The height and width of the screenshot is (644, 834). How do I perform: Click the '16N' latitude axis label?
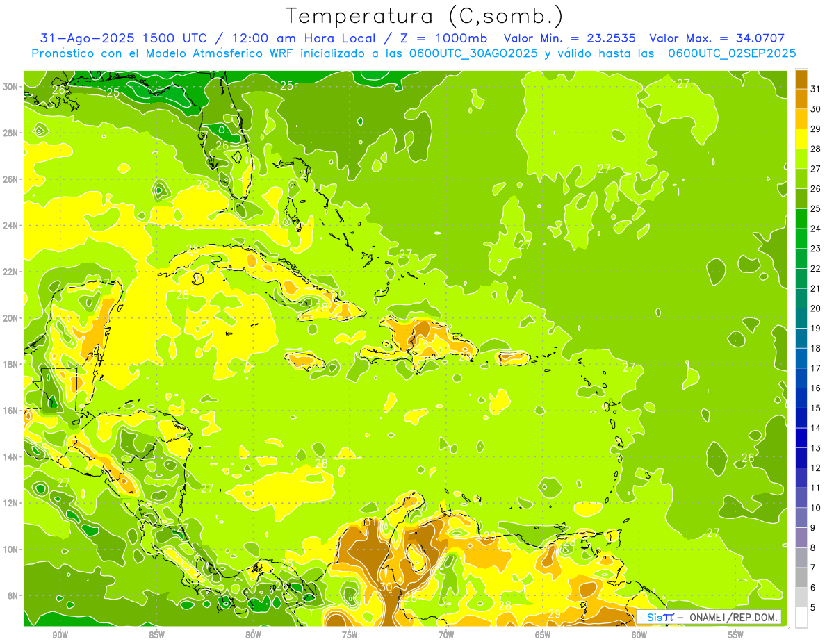point(11,411)
